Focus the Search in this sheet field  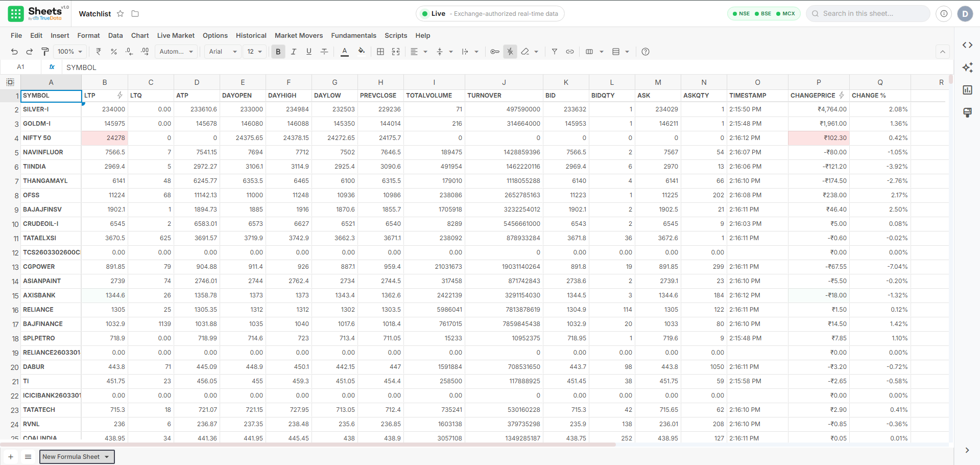point(868,14)
